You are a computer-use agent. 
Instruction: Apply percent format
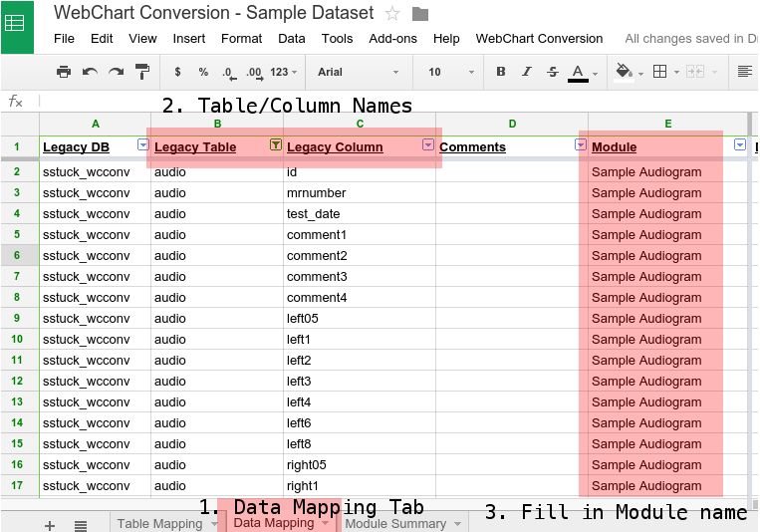[203, 72]
